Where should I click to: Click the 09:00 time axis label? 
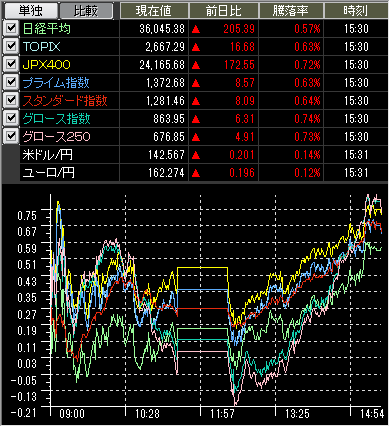[x=72, y=414]
